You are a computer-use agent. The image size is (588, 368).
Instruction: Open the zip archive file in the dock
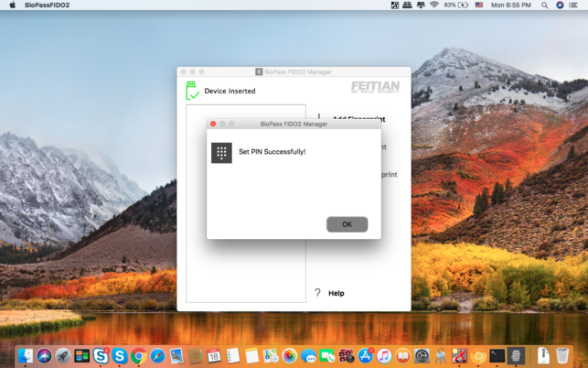(543, 355)
